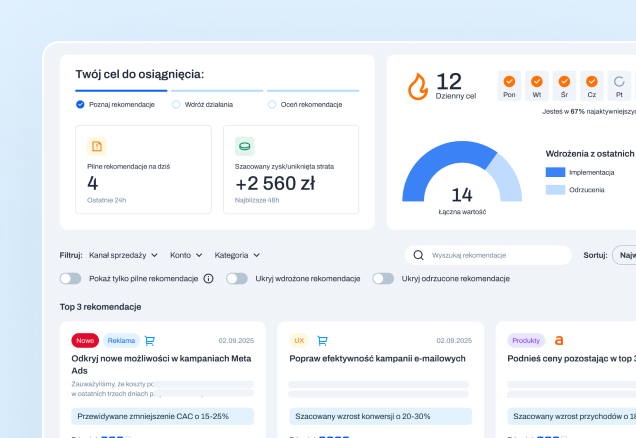Select the Oceń rekomendacje step
The width and height of the screenshot is (636, 438).
pyautogui.click(x=305, y=105)
